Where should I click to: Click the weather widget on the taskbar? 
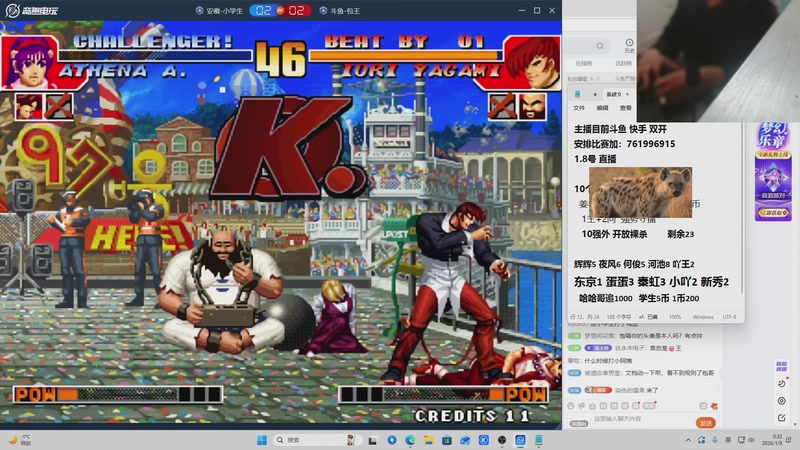pos(20,440)
